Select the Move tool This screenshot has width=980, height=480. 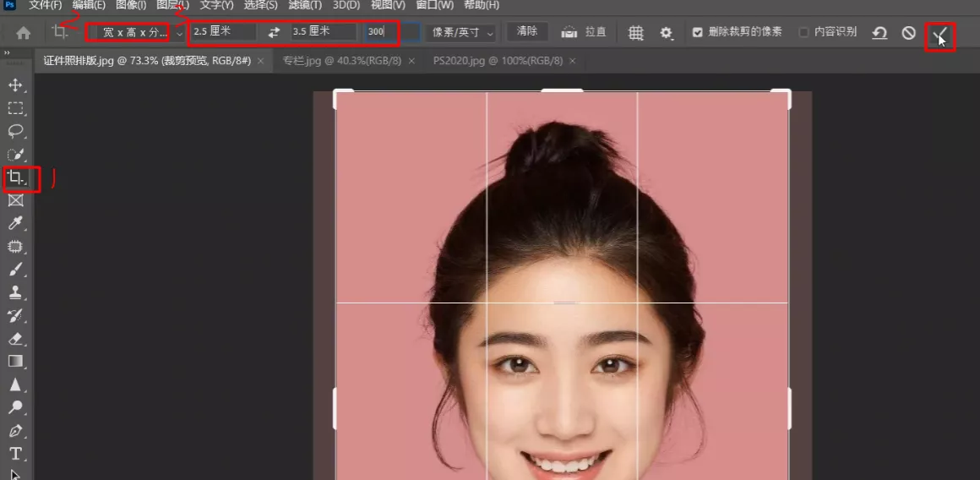click(15, 85)
